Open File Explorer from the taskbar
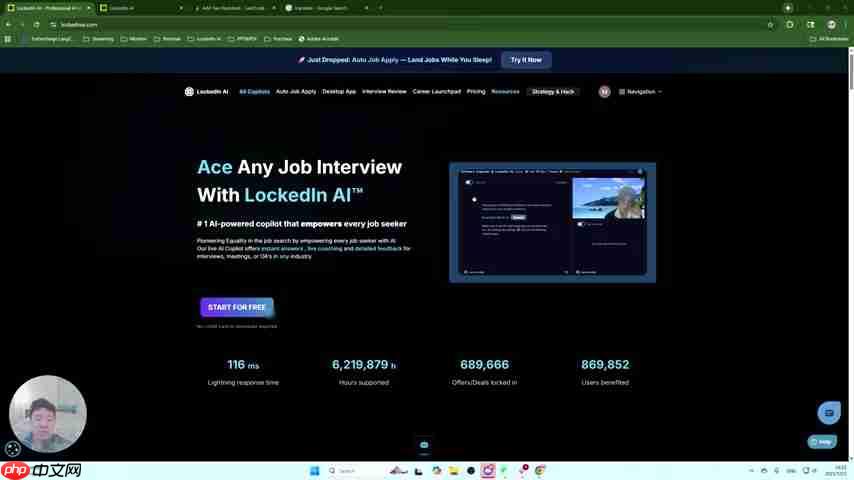 click(x=454, y=471)
